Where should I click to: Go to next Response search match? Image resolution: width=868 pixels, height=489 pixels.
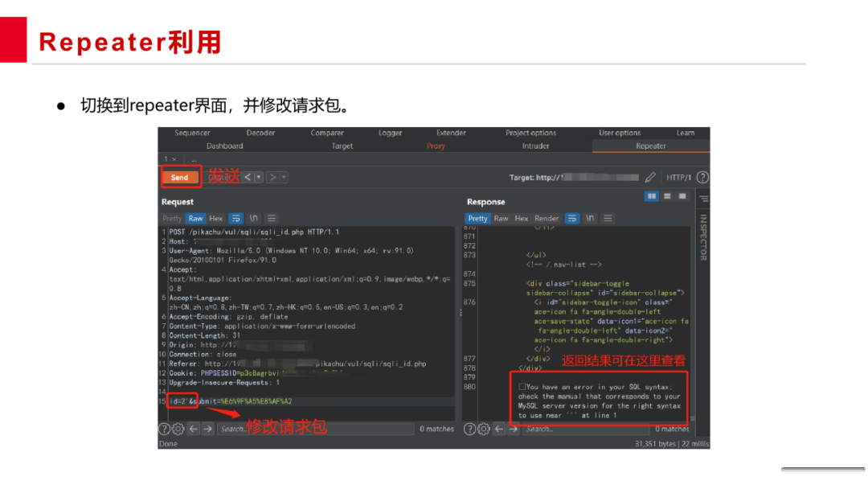513,429
